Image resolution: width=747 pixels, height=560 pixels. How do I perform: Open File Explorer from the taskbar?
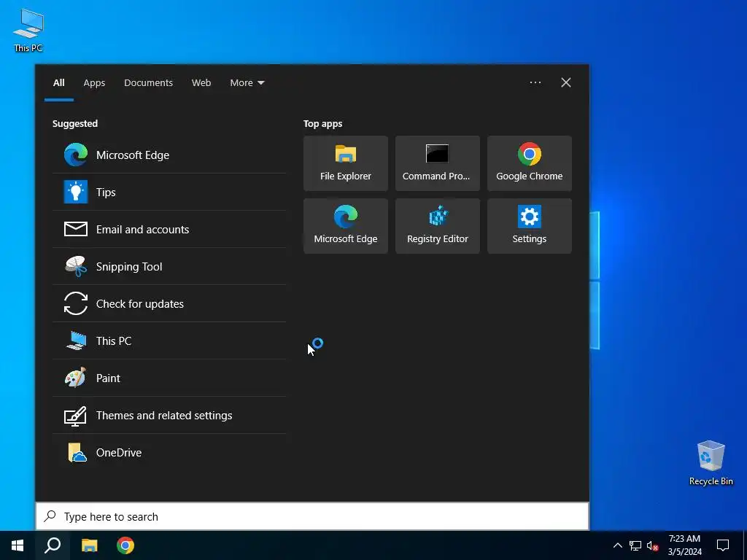(89, 545)
